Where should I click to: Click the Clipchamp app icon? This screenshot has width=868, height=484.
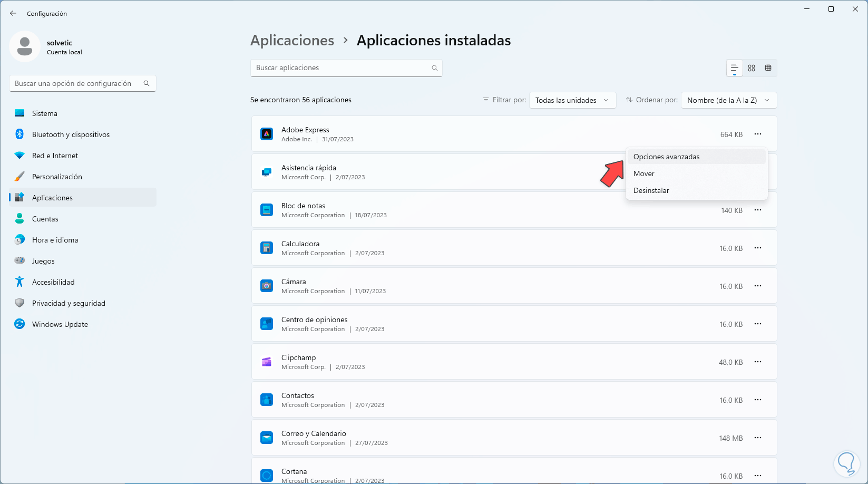point(267,362)
